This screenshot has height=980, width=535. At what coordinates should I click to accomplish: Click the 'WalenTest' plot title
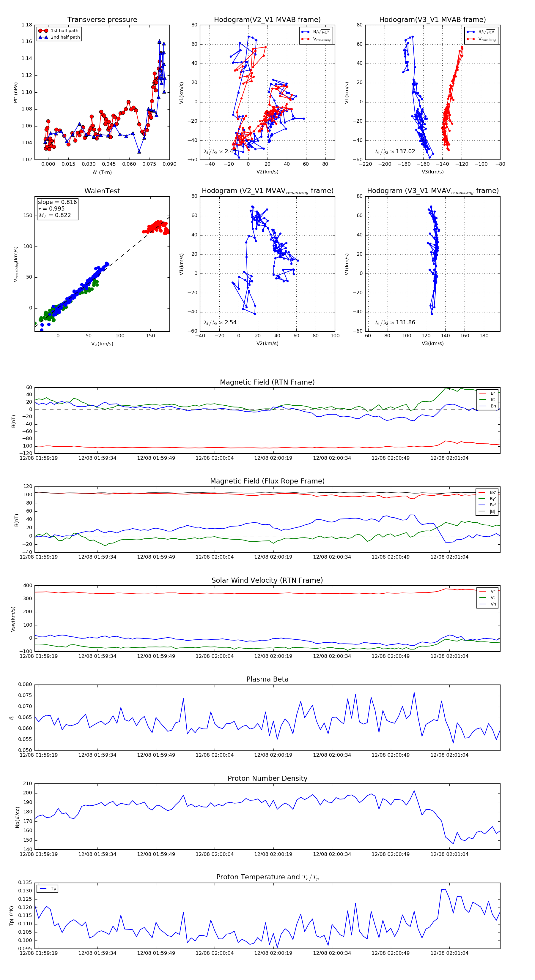102,191
